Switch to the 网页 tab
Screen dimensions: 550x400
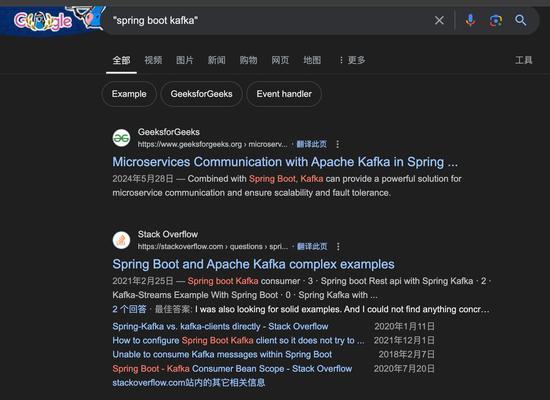click(x=280, y=60)
